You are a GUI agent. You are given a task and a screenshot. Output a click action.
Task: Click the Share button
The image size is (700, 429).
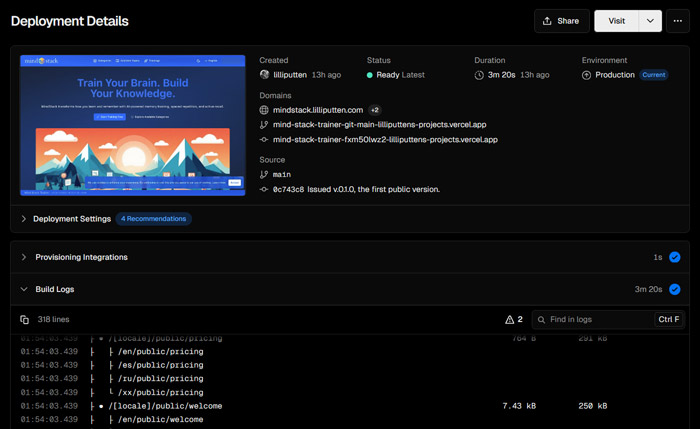561,21
